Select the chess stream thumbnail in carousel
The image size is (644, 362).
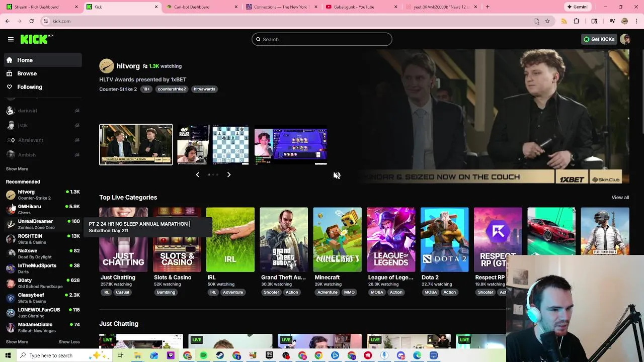click(213, 145)
